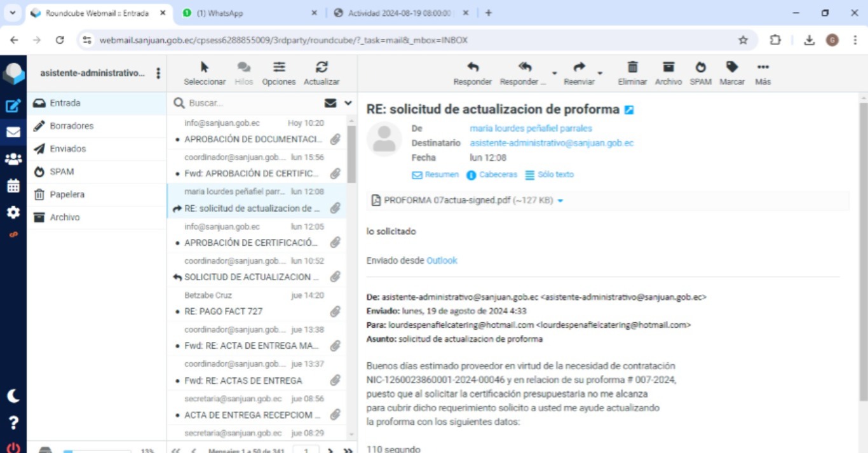This screenshot has height=453, width=868.
Task: Click sender maria lourdes peñafiel parrales
Action: pyautogui.click(x=531, y=128)
